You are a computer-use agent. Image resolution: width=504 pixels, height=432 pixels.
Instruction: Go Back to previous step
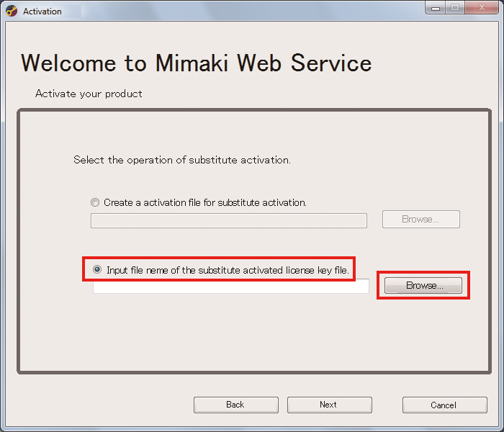coord(236,405)
